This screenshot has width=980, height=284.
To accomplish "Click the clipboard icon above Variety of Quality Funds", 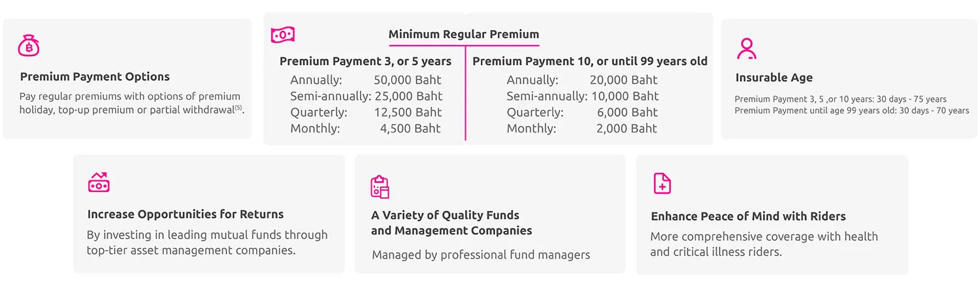I will pyautogui.click(x=380, y=187).
